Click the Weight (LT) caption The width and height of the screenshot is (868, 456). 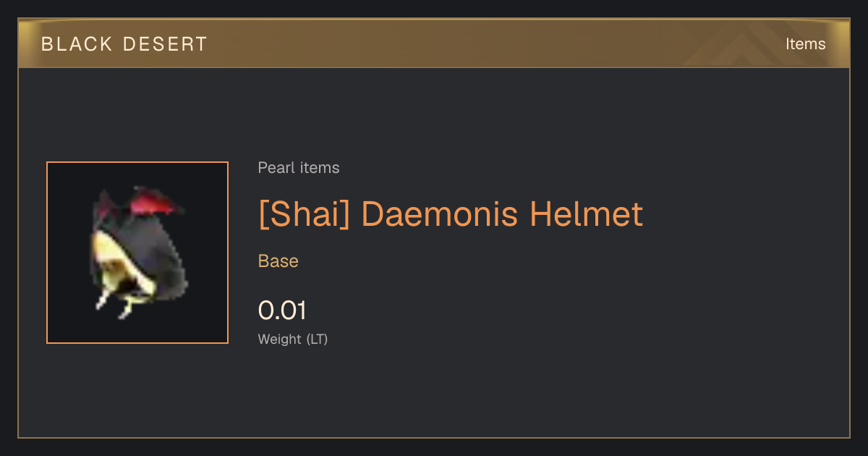pos(293,339)
